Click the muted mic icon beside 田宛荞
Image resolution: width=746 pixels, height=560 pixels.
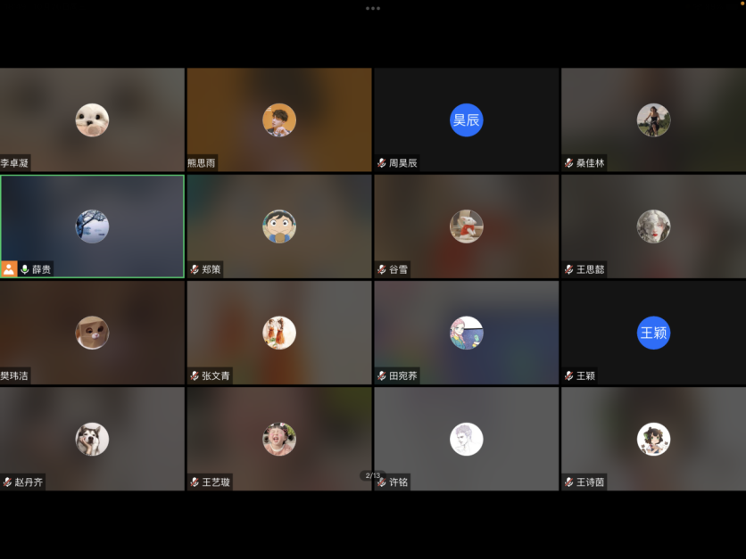click(382, 376)
